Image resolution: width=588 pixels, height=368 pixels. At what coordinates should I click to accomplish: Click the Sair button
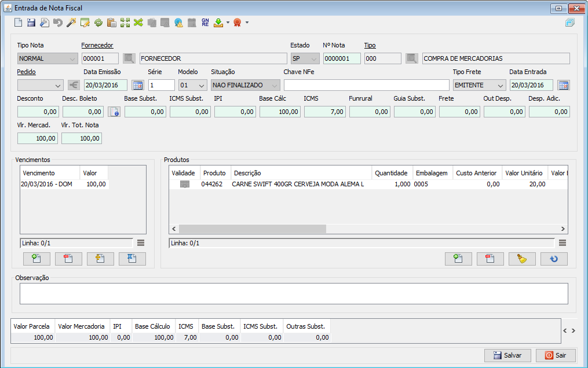(x=556, y=355)
